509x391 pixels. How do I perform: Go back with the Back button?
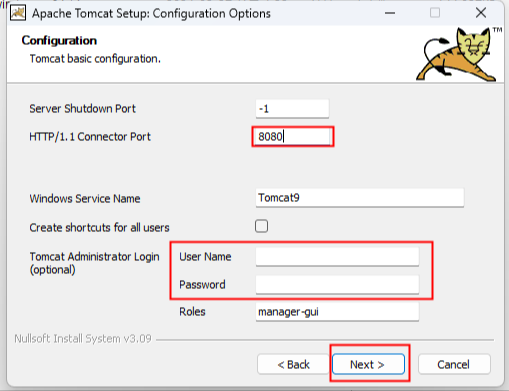click(x=293, y=364)
